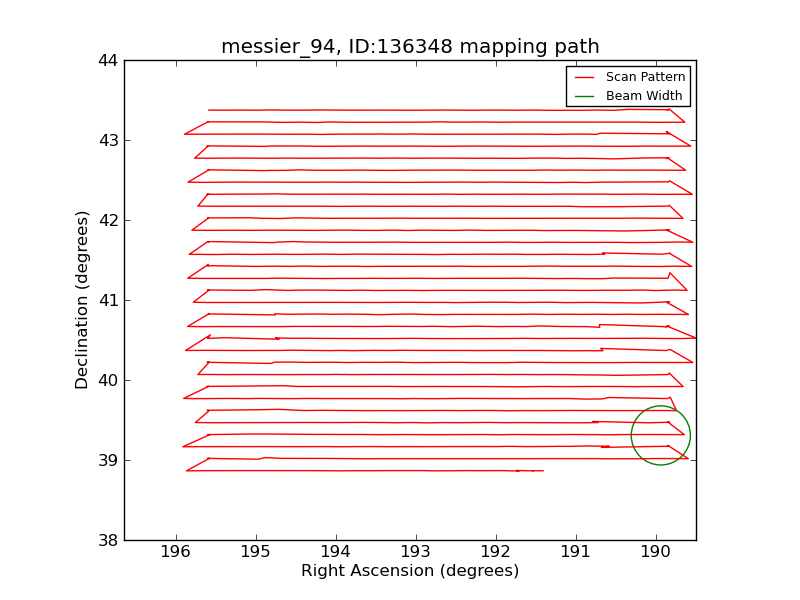
Task: Click the x-axis tick label 191
Action: (576, 552)
